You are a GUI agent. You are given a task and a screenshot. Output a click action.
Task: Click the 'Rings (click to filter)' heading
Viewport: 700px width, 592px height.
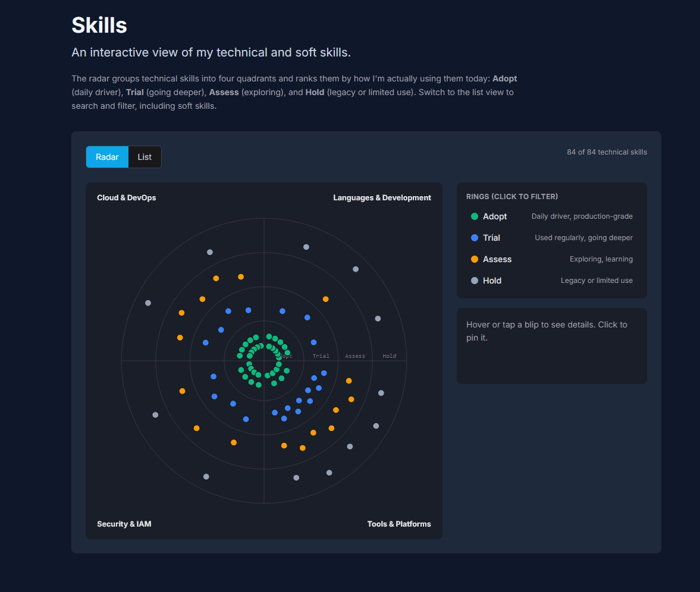pos(512,196)
